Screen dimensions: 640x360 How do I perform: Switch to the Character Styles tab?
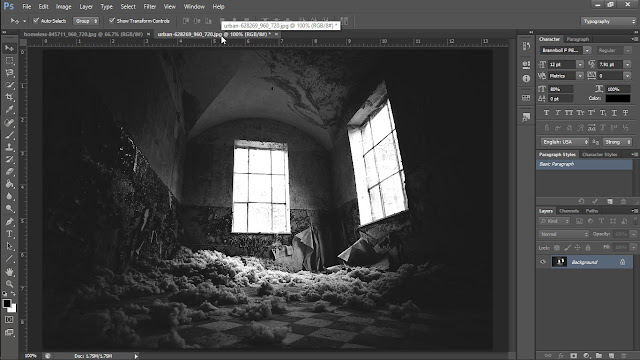click(600, 155)
